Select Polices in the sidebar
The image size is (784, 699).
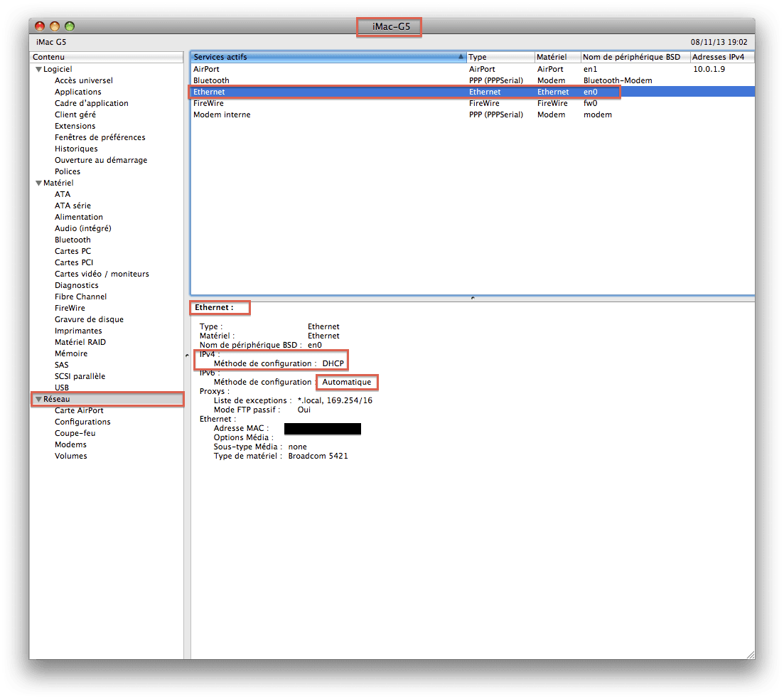pyautogui.click(x=68, y=171)
